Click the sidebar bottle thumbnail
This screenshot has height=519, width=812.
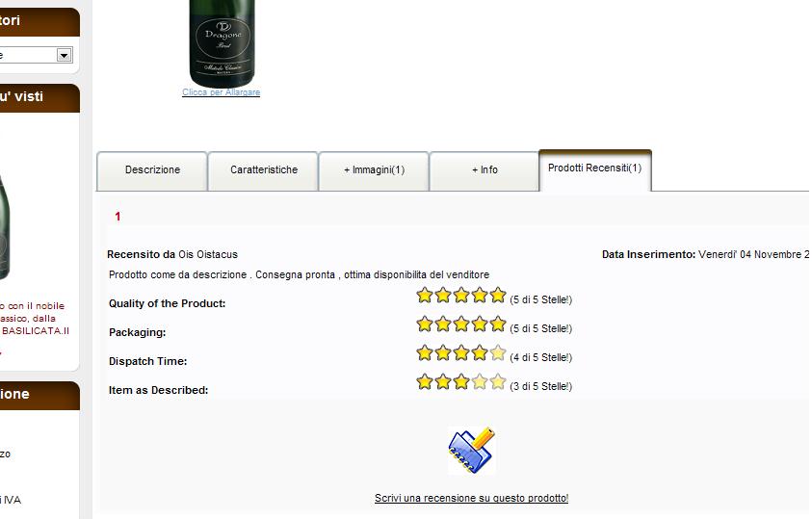(4, 227)
